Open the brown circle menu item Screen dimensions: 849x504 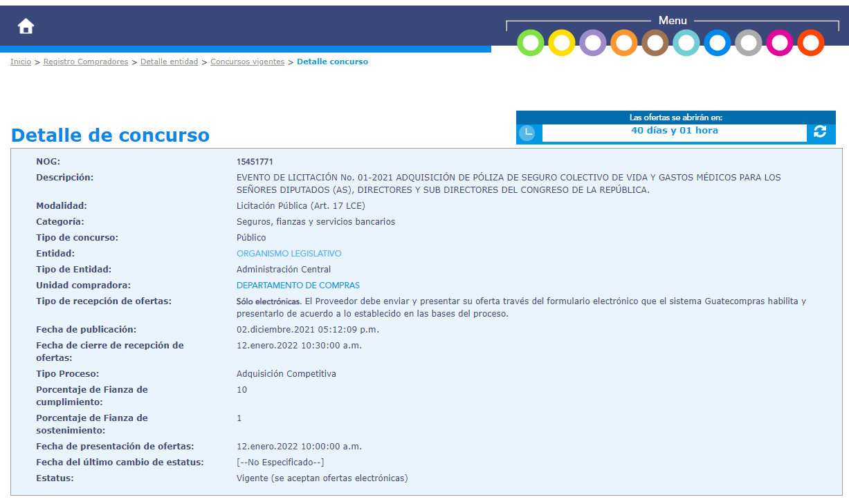click(x=655, y=43)
